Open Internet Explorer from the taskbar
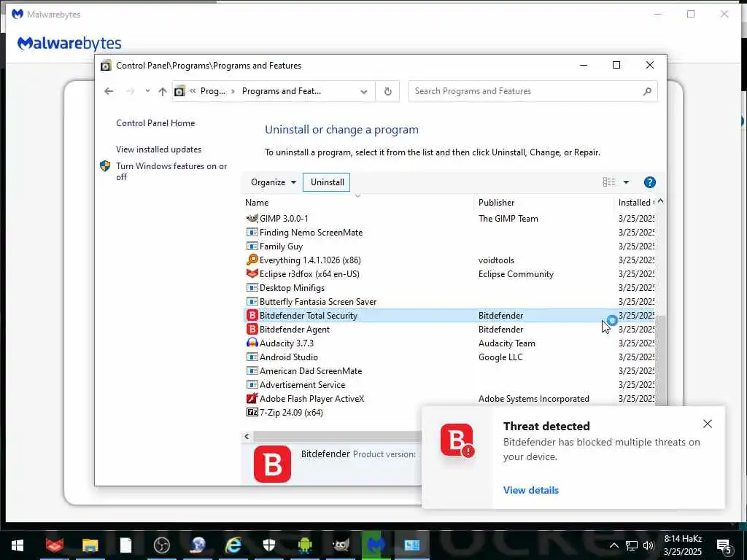This screenshot has width=747, height=560. pos(233,545)
